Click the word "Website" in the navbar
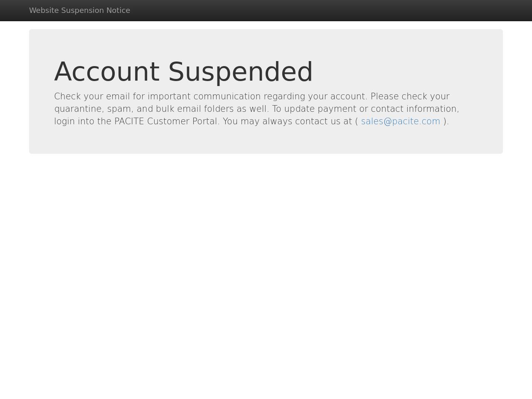Viewport: 532px width, 399px height. pyautogui.click(x=44, y=10)
